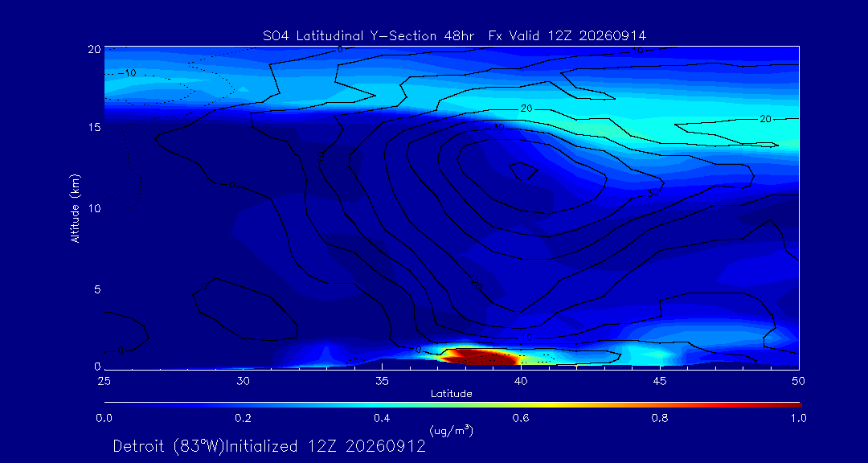Click the '-10' dotted contour label
Image resolution: width=868 pixels, height=463 pixels.
tap(130, 73)
